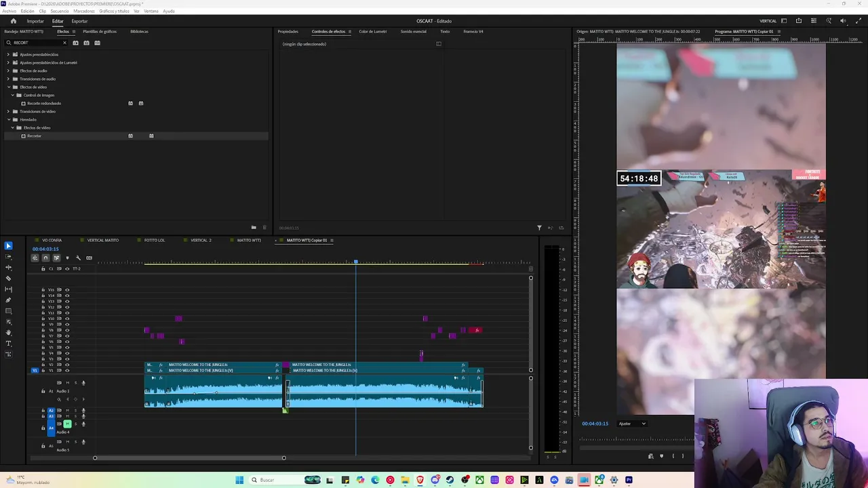Toggle visibility of track V2

tap(66, 365)
